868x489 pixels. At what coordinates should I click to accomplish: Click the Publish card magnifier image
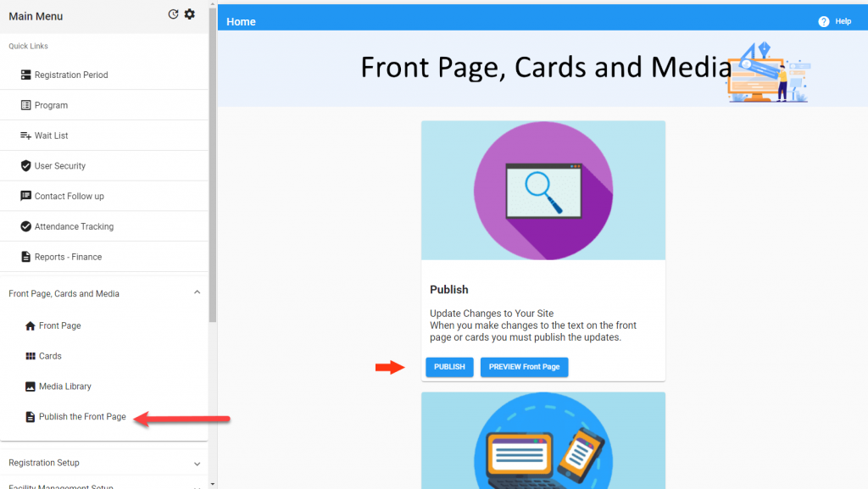tap(543, 191)
